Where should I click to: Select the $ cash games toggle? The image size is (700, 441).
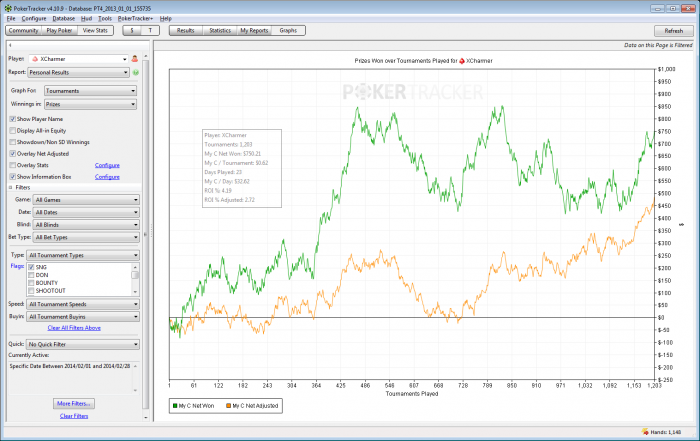(132, 30)
